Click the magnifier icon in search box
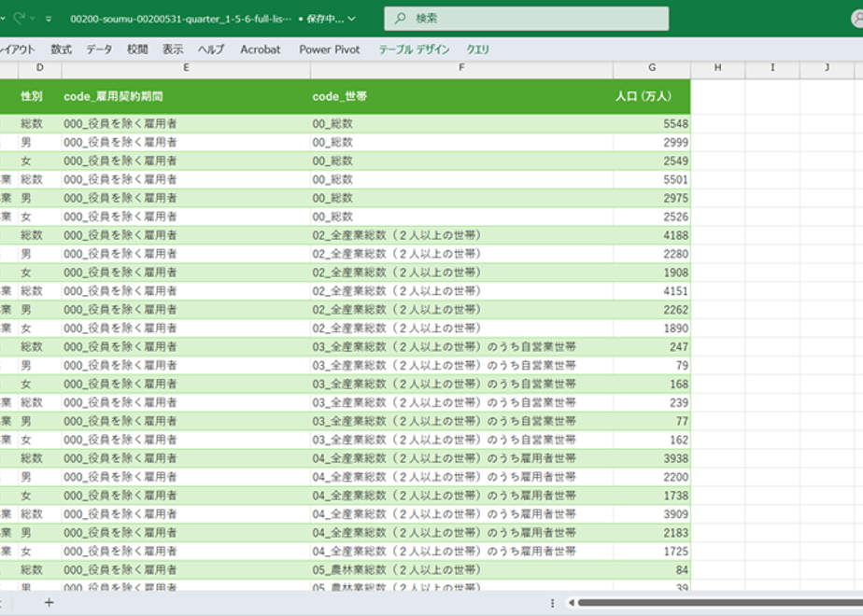Image resolution: width=863 pixels, height=616 pixels. [x=400, y=18]
